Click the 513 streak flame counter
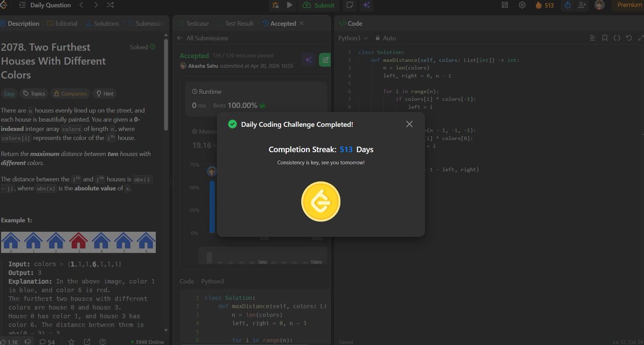The image size is (644, 345). (x=544, y=5)
